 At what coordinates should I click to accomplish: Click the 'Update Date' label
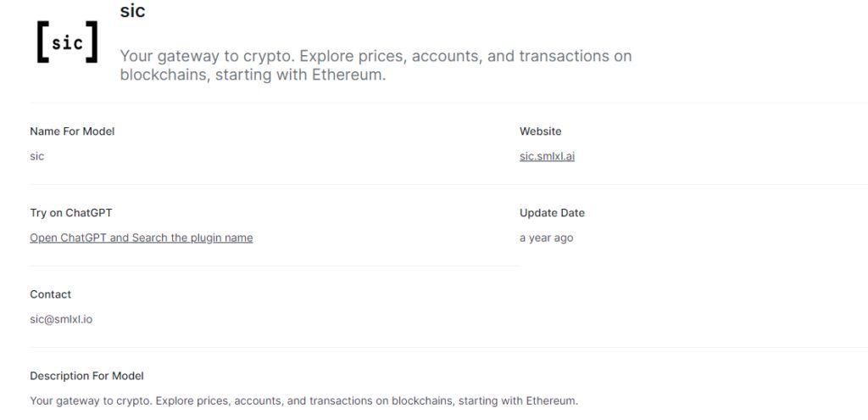(x=552, y=213)
